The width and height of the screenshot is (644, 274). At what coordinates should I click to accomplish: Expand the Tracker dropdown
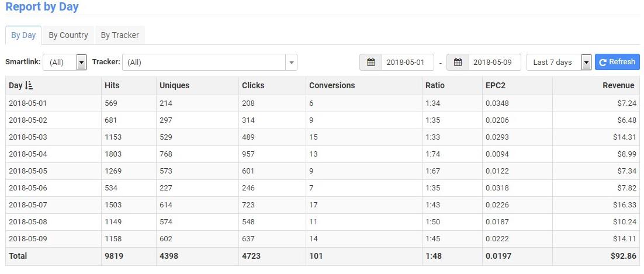(x=291, y=63)
